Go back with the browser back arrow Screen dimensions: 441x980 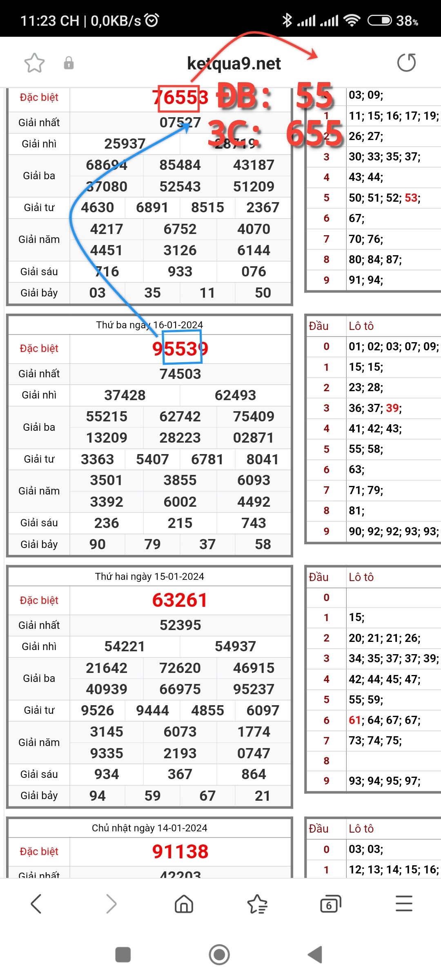tap(36, 904)
